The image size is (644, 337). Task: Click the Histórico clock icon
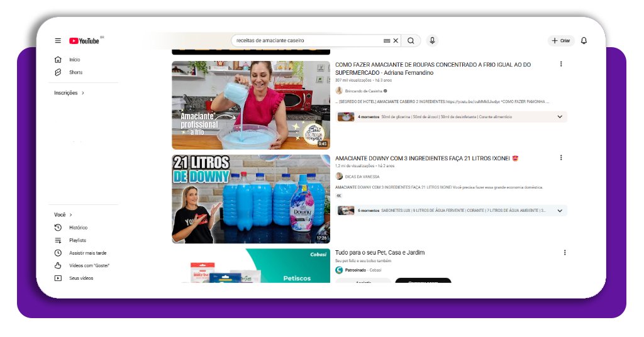coord(58,228)
